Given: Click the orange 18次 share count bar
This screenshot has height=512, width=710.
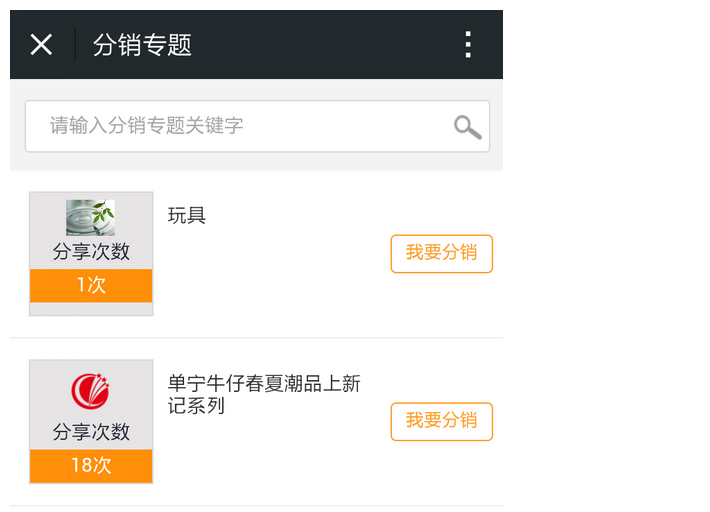Looking at the screenshot, I should pos(91,465).
